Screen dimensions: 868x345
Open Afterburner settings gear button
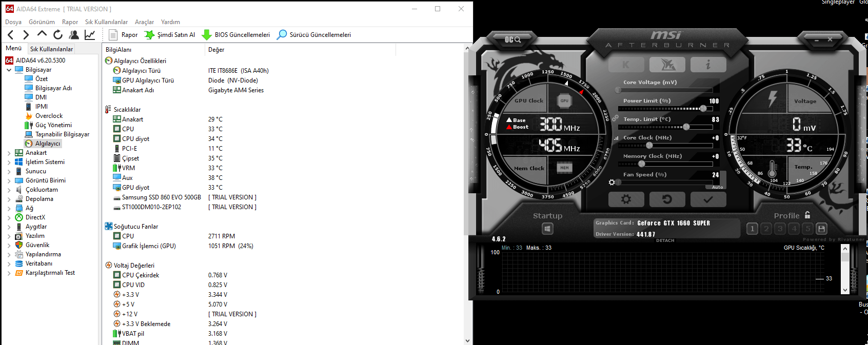click(x=626, y=199)
